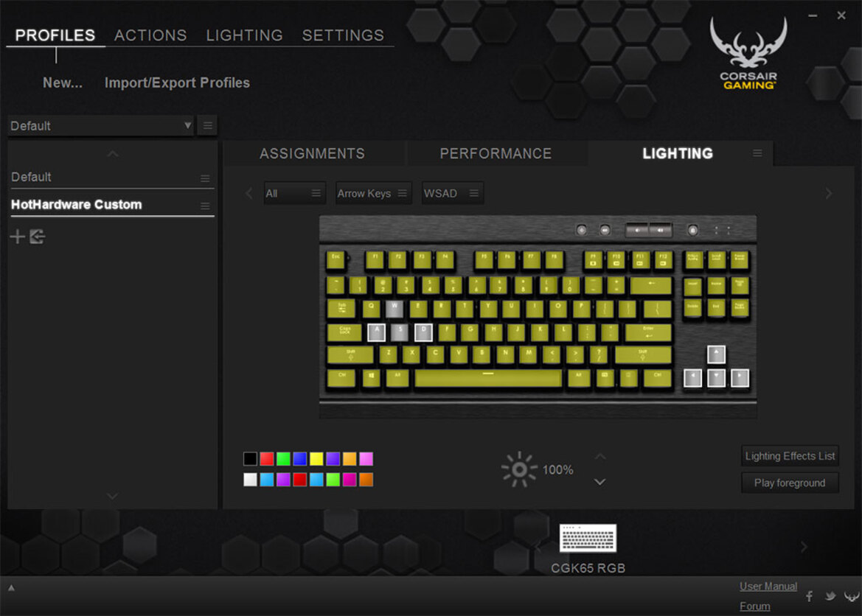The image size is (862, 616).
Task: Open the Arrow Keys group menu icon
Action: pos(403,194)
